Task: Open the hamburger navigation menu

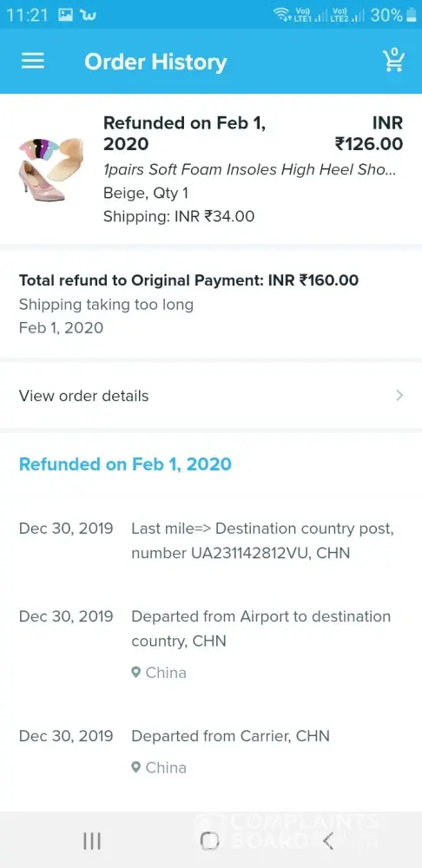Action: [x=33, y=61]
